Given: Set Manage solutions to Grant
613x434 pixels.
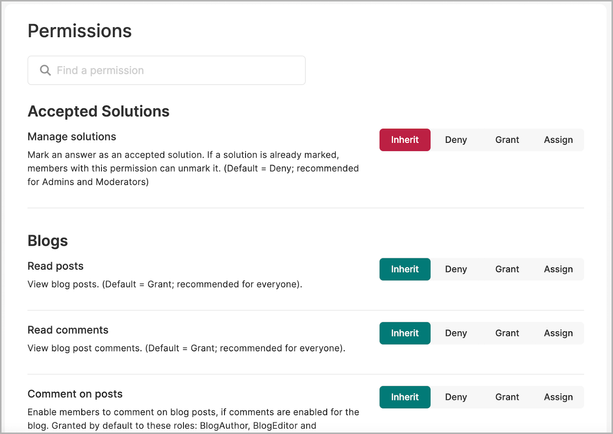Looking at the screenshot, I should click(x=507, y=140).
